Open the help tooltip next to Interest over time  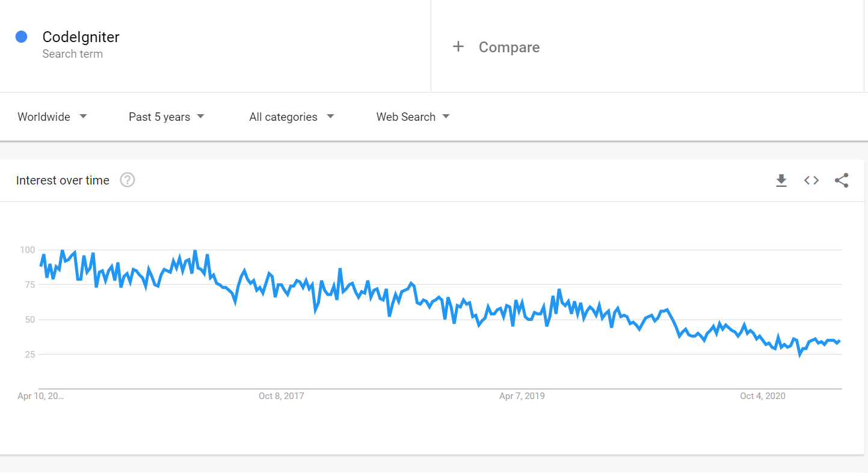pos(127,180)
